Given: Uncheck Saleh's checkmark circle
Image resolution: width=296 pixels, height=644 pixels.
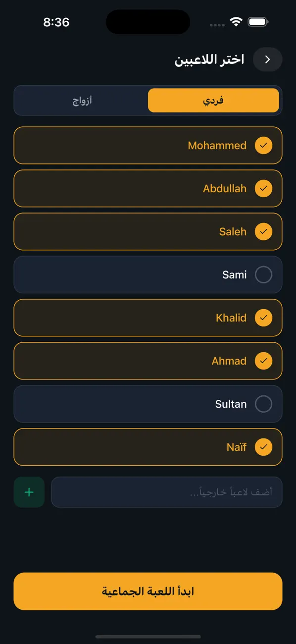Looking at the screenshot, I should 263,232.
